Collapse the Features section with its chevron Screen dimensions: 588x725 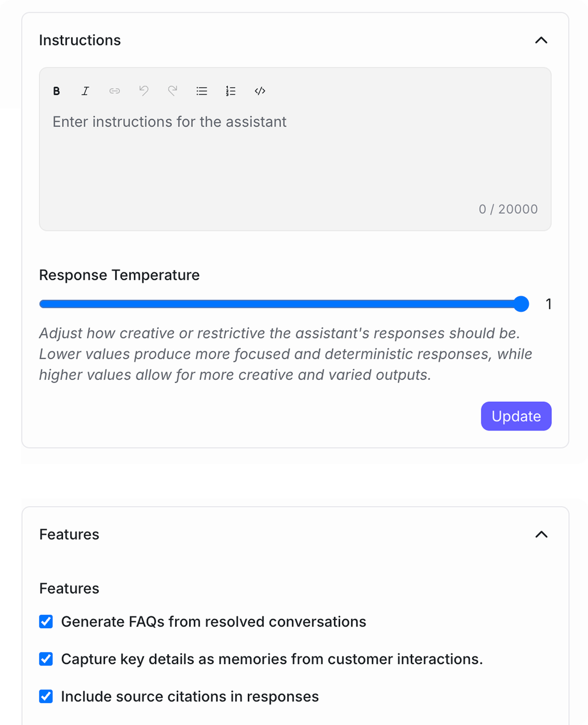pos(541,535)
